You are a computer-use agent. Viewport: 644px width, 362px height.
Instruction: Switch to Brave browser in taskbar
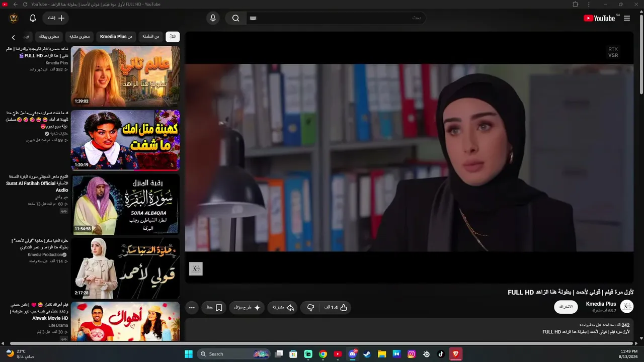(x=456, y=354)
